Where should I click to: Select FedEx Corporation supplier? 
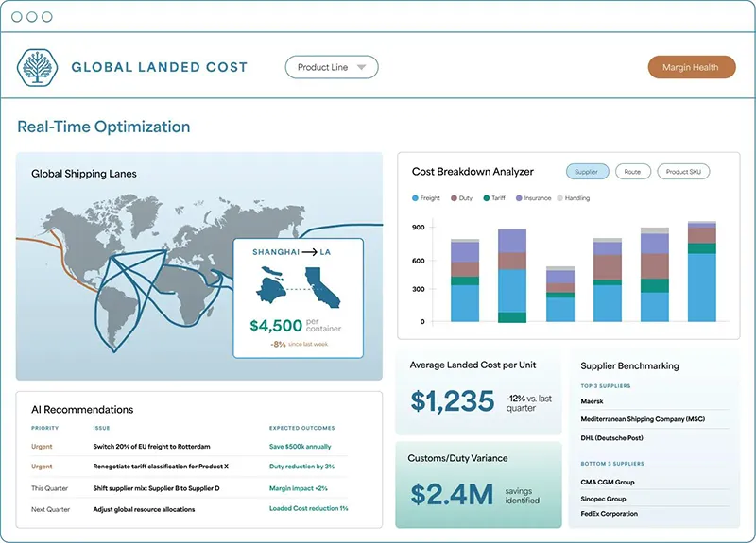(609, 514)
